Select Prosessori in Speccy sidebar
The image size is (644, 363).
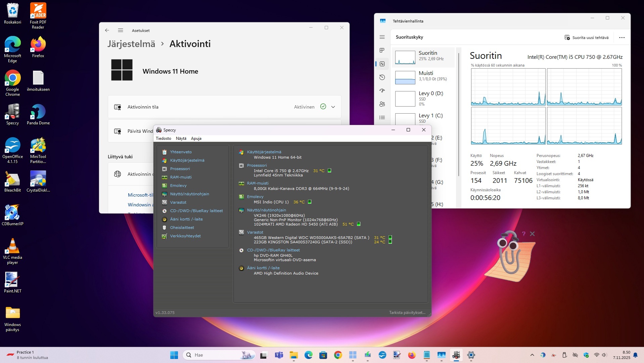tap(180, 169)
